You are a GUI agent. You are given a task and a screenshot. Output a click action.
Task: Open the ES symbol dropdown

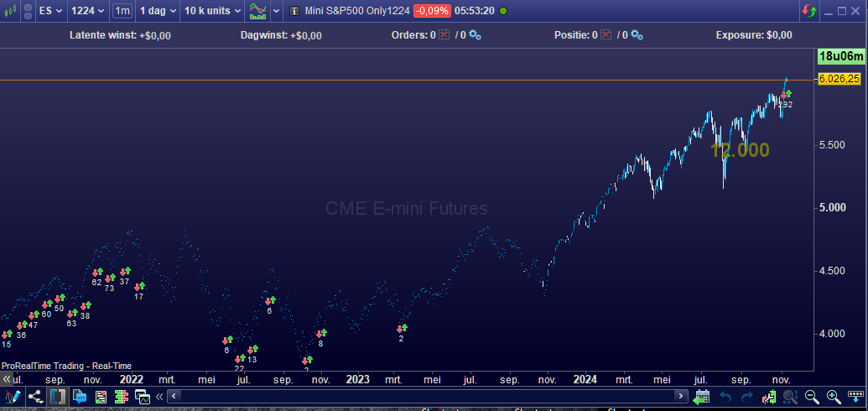tap(51, 11)
